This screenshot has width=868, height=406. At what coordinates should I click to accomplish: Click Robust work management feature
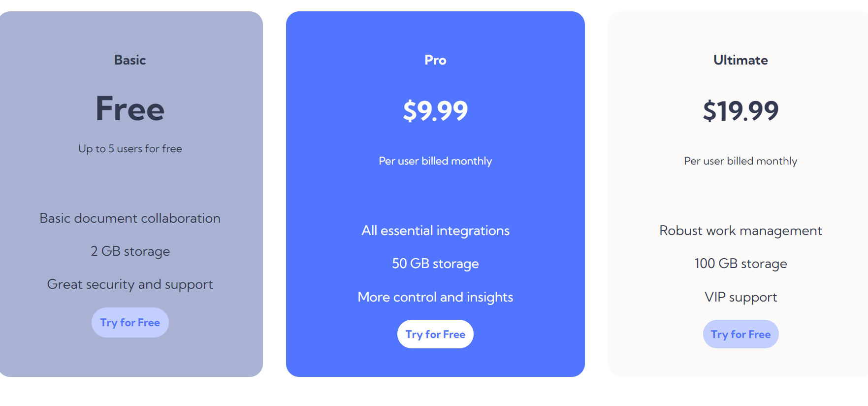coord(740,231)
